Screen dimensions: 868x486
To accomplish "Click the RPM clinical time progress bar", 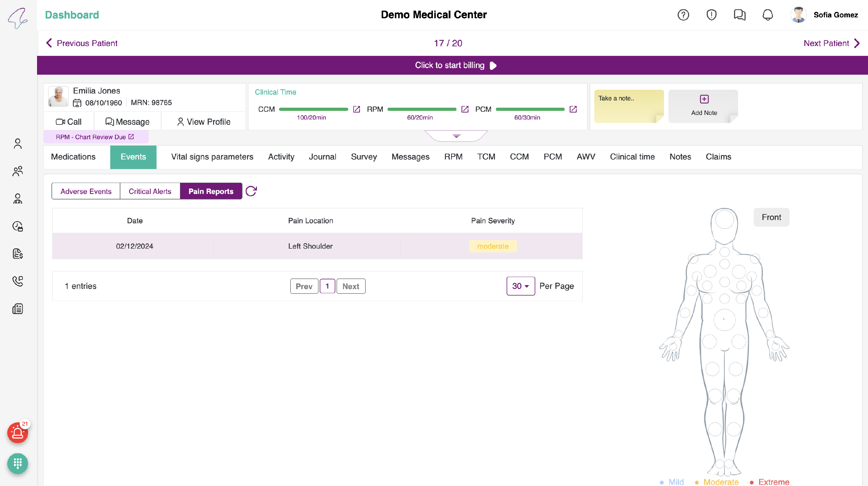I will tap(422, 109).
